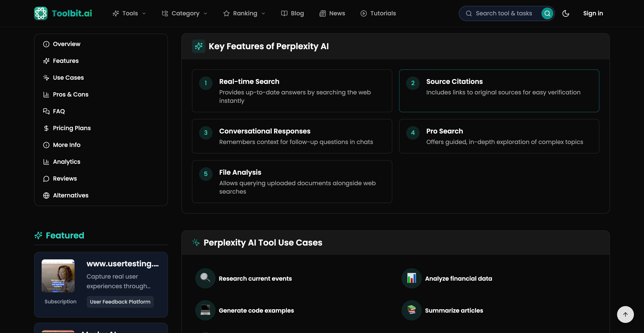Click the laptop Generate code examples icon
Image resolution: width=644 pixels, height=333 pixels.
click(x=205, y=310)
